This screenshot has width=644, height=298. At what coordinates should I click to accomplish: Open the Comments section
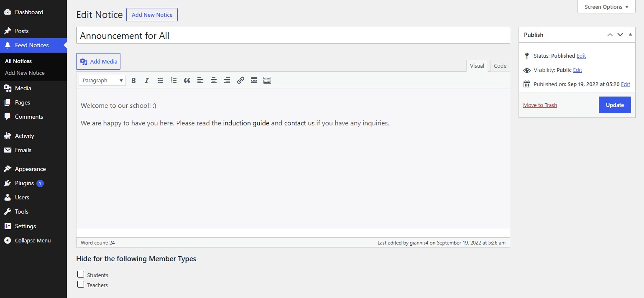click(33, 117)
